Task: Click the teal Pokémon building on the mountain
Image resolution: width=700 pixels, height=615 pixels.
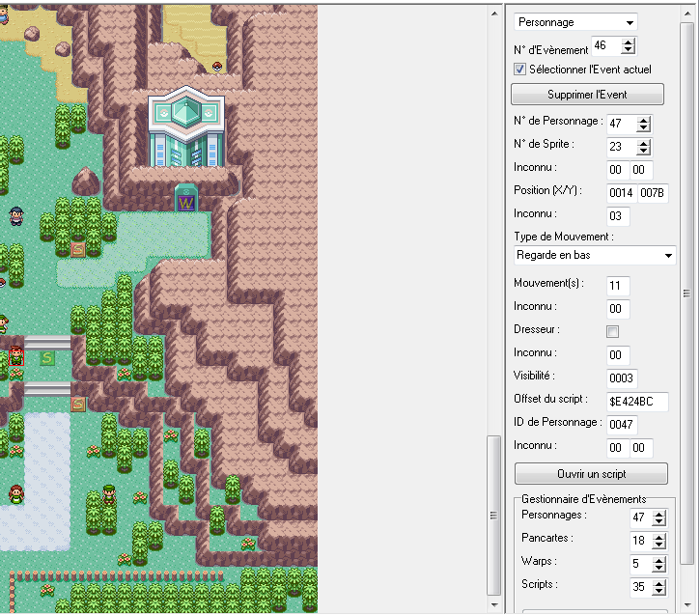Action: pyautogui.click(x=186, y=127)
